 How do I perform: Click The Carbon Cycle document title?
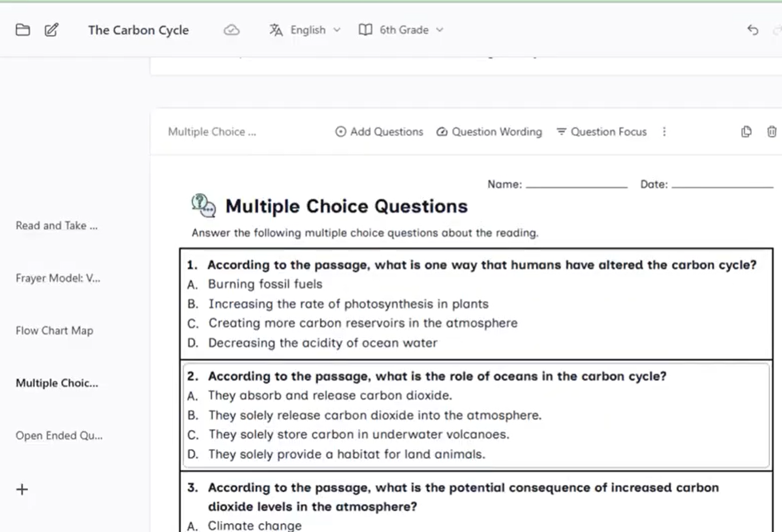[x=139, y=30]
